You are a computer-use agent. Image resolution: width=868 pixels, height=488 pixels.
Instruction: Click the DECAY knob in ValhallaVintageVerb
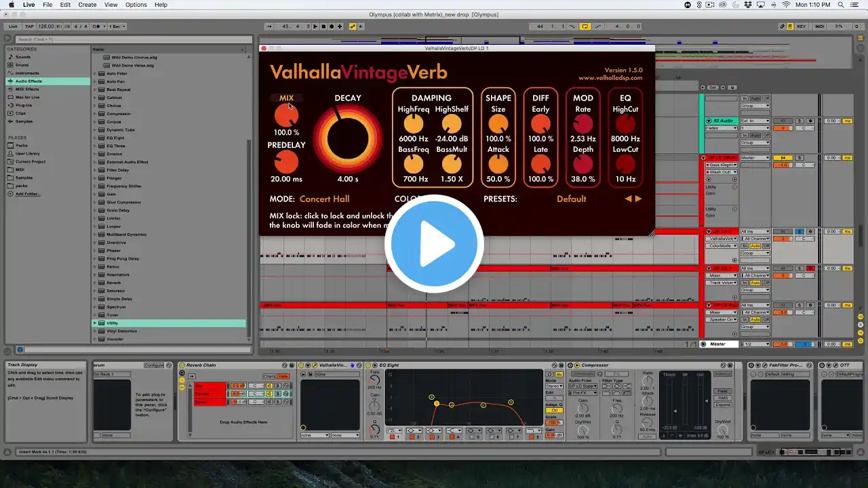click(x=348, y=138)
